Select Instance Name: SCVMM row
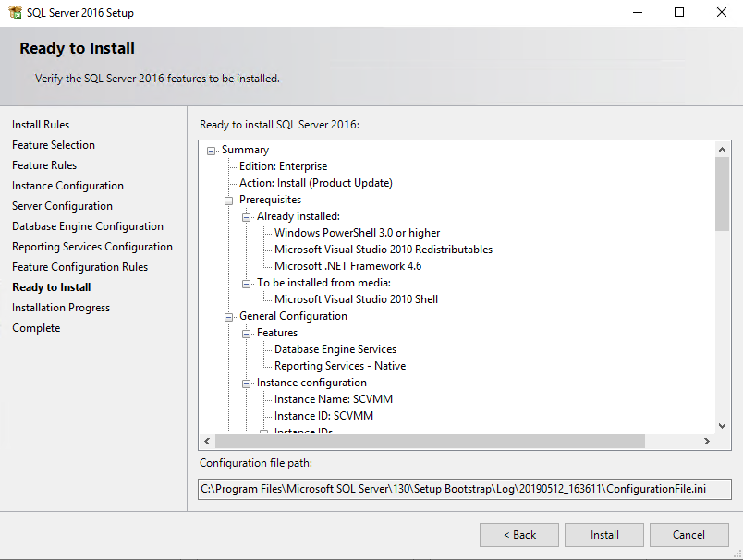Image resolution: width=743 pixels, height=560 pixels. pos(333,399)
